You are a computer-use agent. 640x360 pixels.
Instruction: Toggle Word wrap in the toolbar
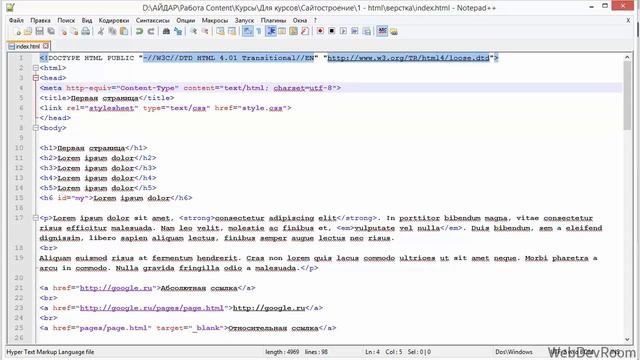pos(247,31)
